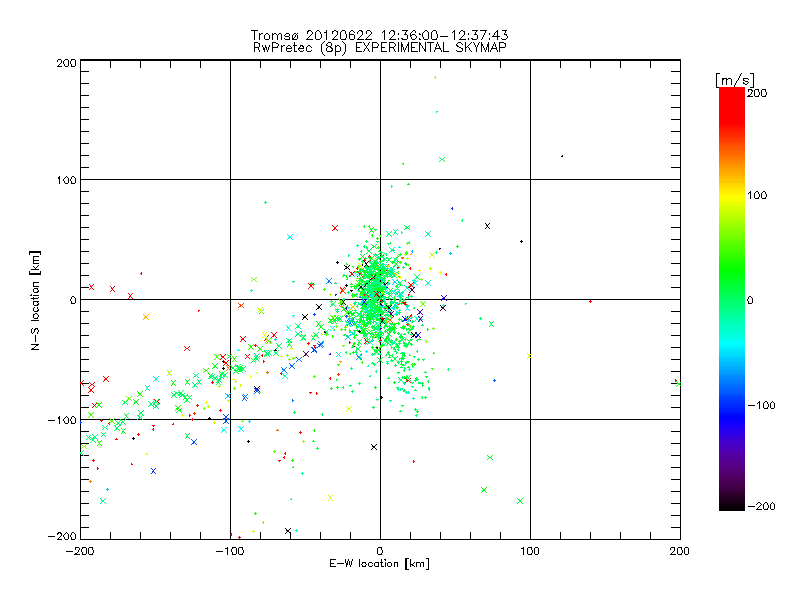This screenshot has width=800, height=600.
Task: Click the y-axis tick label '-100'
Action: [x=62, y=420]
